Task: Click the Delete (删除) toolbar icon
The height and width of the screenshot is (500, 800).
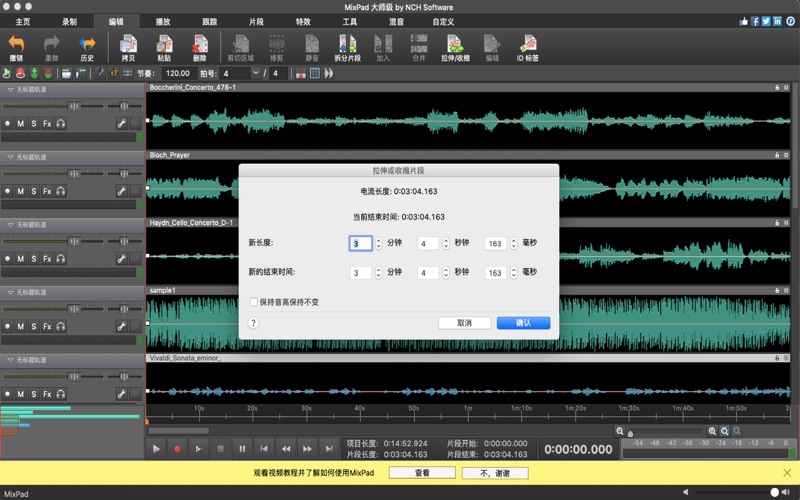Action: [200, 46]
